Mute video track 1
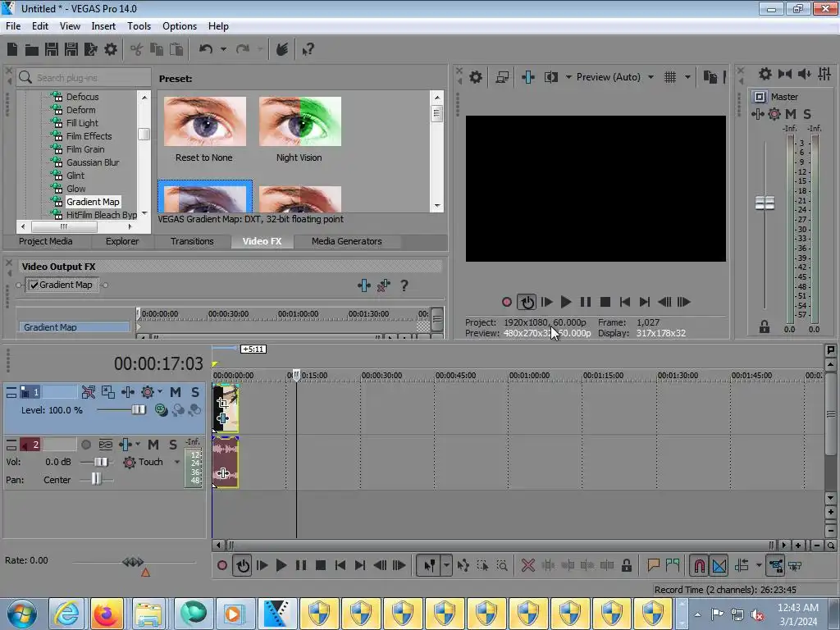The height and width of the screenshot is (630, 840). pos(176,392)
